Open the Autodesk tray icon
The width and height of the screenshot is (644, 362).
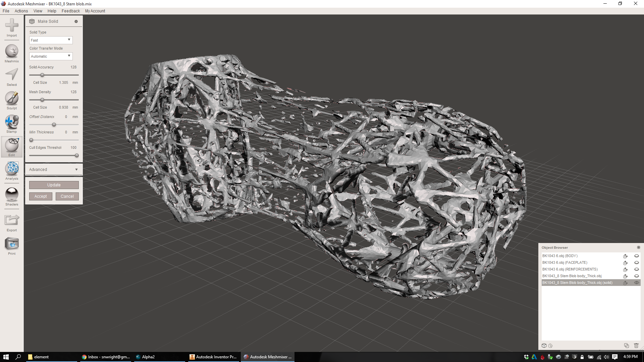[x=534, y=357]
